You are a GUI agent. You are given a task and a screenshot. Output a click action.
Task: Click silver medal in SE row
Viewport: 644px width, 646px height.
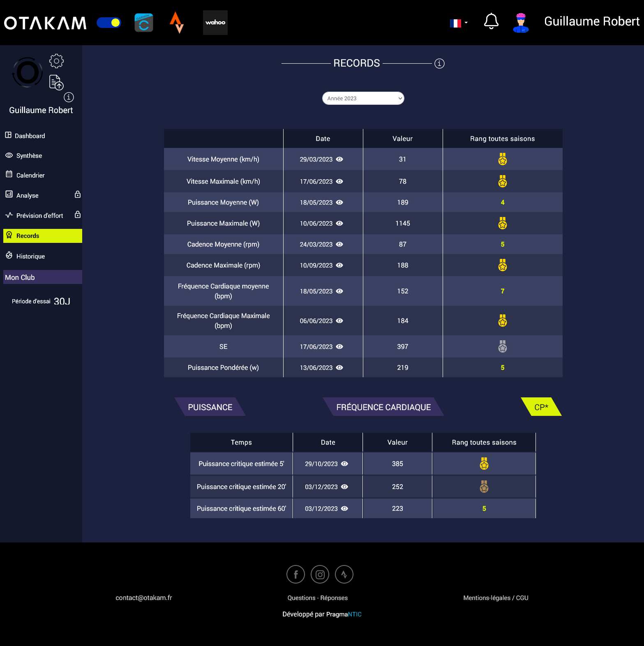[502, 346]
